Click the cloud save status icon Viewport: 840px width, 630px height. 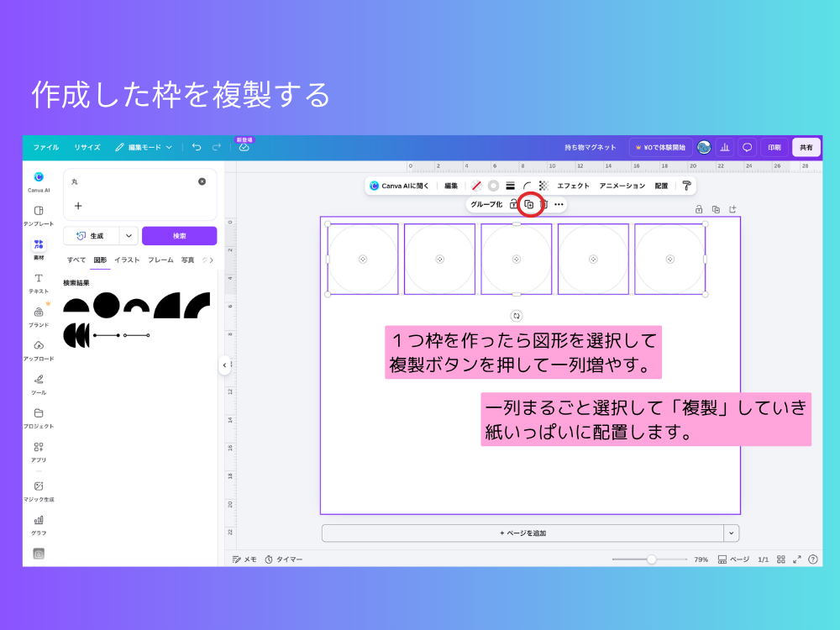click(244, 147)
